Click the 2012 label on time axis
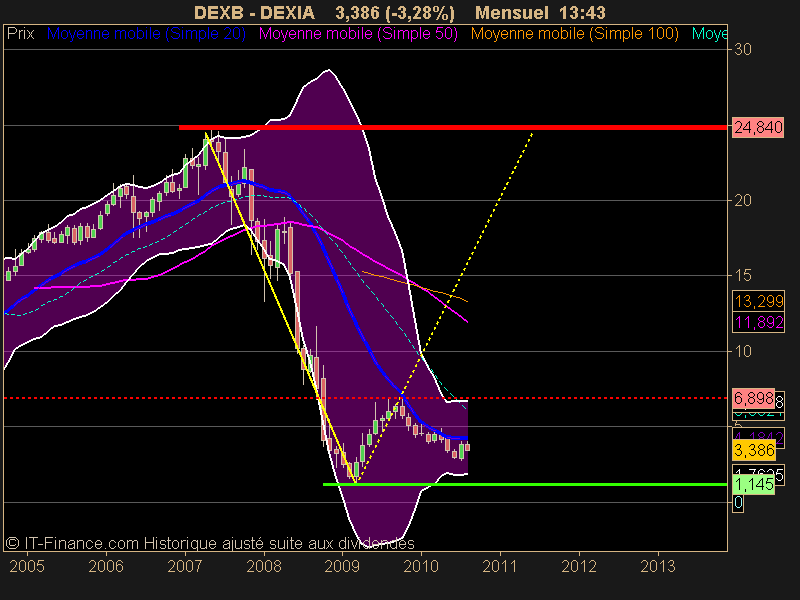 pyautogui.click(x=579, y=566)
